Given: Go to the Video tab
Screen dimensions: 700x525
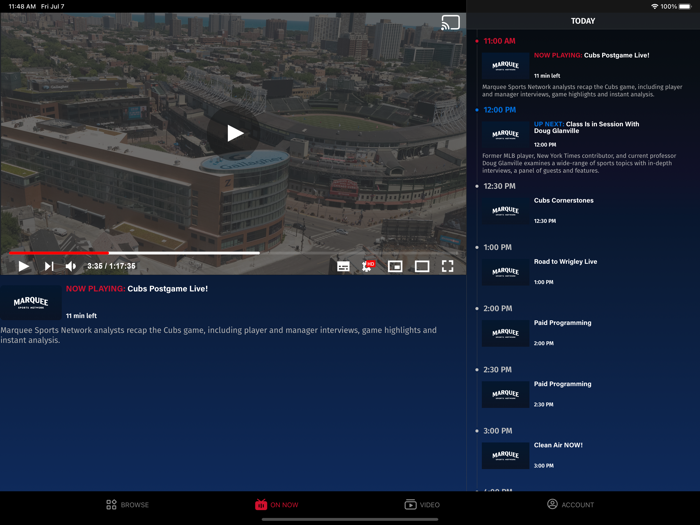Looking at the screenshot, I should point(422,505).
